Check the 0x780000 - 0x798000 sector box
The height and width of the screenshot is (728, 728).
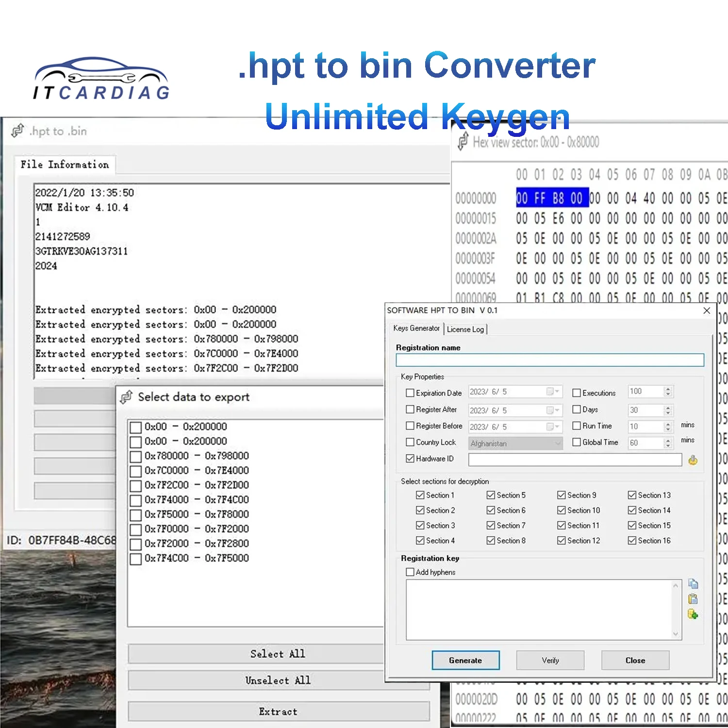coord(136,456)
